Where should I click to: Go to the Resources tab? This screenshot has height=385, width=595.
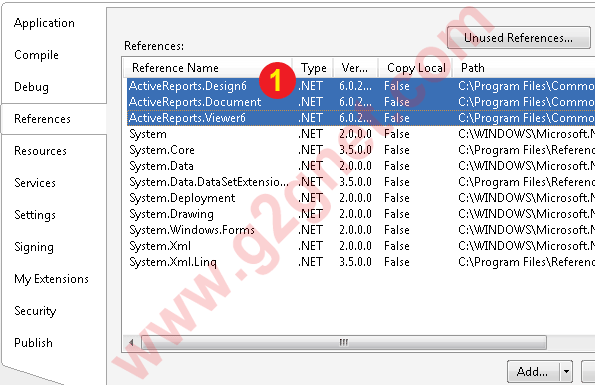[x=40, y=151]
